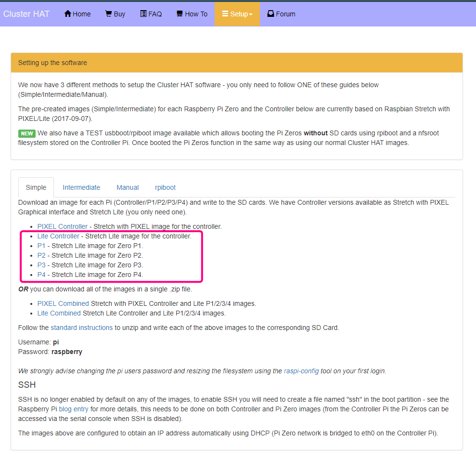Select the password value 'raspberry'
Image resolution: width=476 pixels, height=460 pixels.
(67, 352)
